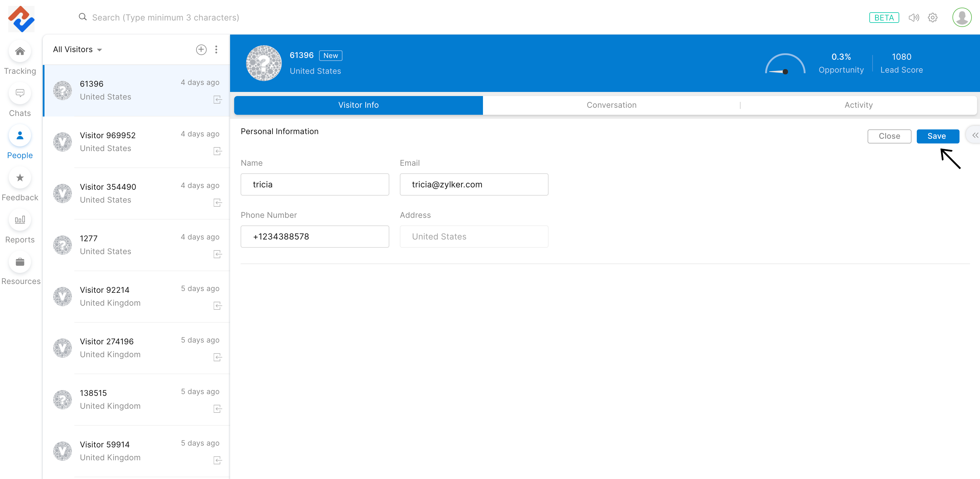Toggle the sound notification speaker icon
Viewport: 980px width, 479px height.
pos(914,18)
